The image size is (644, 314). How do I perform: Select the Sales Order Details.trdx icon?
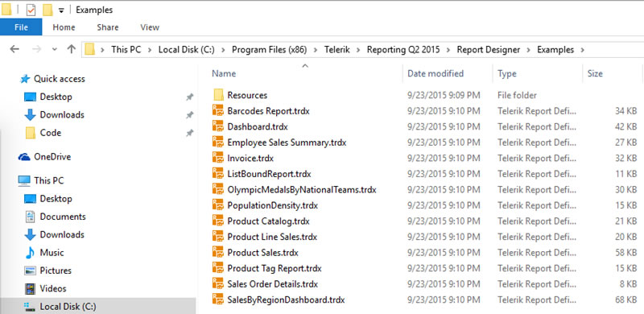tap(217, 284)
